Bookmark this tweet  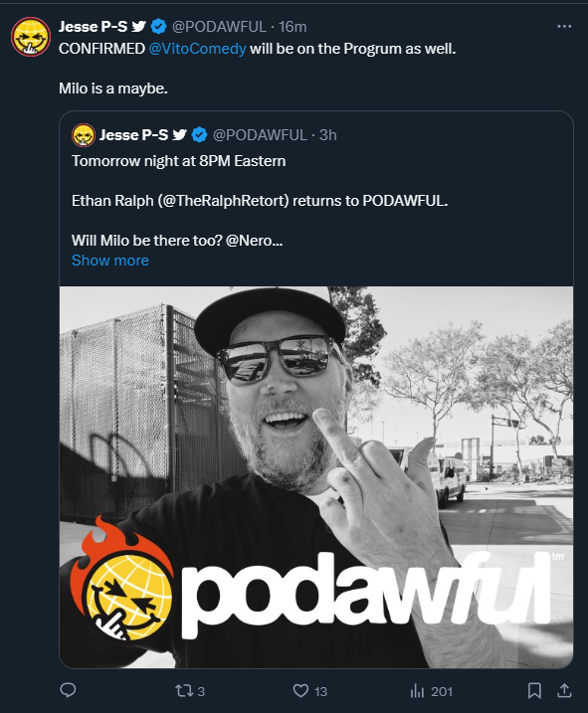click(x=534, y=691)
